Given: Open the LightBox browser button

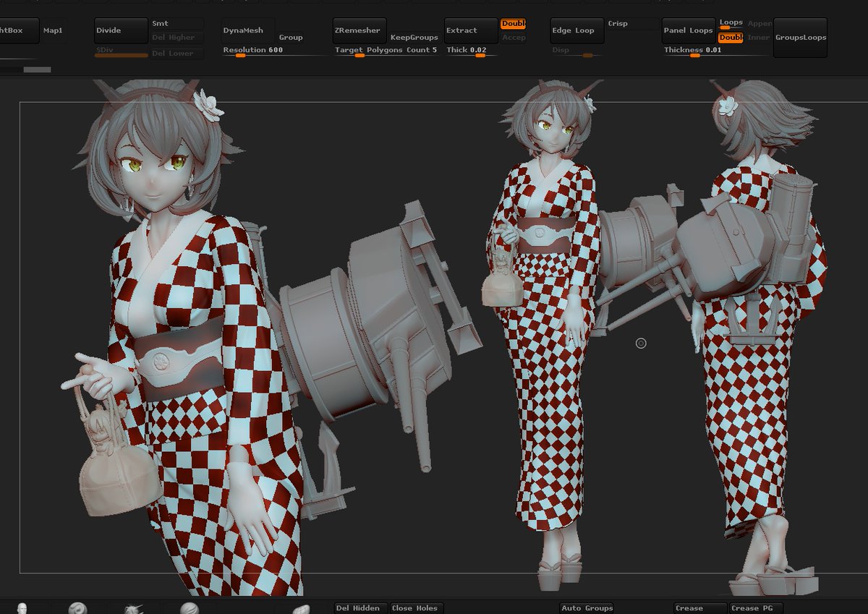Looking at the screenshot, I should click(19, 30).
